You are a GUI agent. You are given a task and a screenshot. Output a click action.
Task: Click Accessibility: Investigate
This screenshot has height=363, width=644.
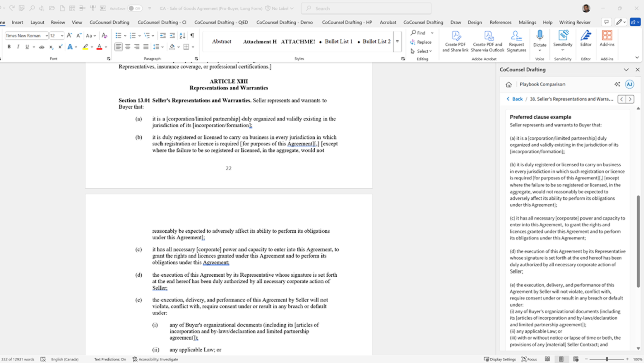point(155,359)
